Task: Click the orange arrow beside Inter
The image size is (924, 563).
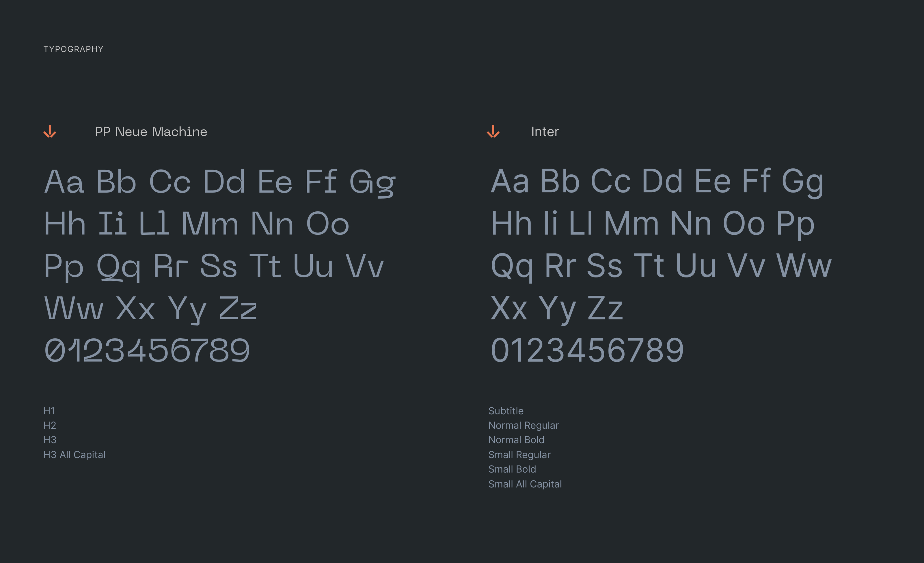Action: (x=493, y=132)
